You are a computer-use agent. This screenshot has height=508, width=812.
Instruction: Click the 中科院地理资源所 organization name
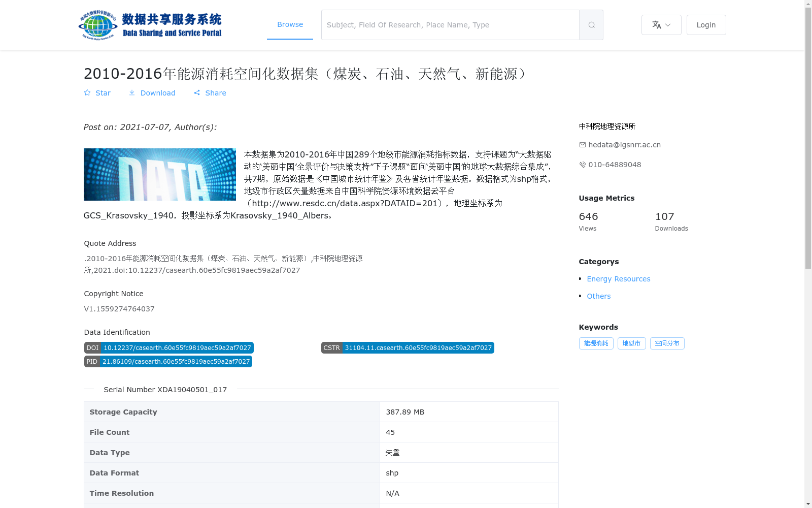point(607,126)
